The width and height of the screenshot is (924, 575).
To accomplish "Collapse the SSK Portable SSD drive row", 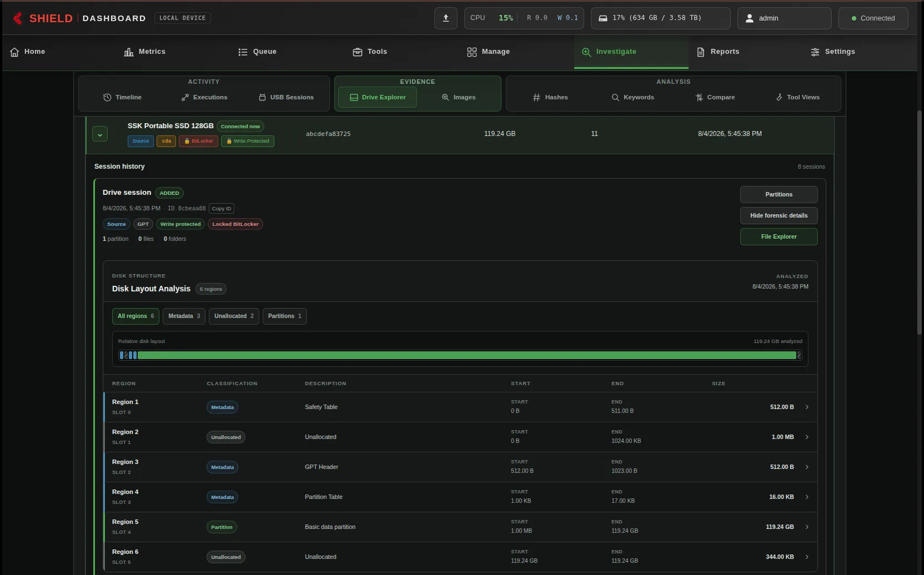I will click(x=100, y=134).
